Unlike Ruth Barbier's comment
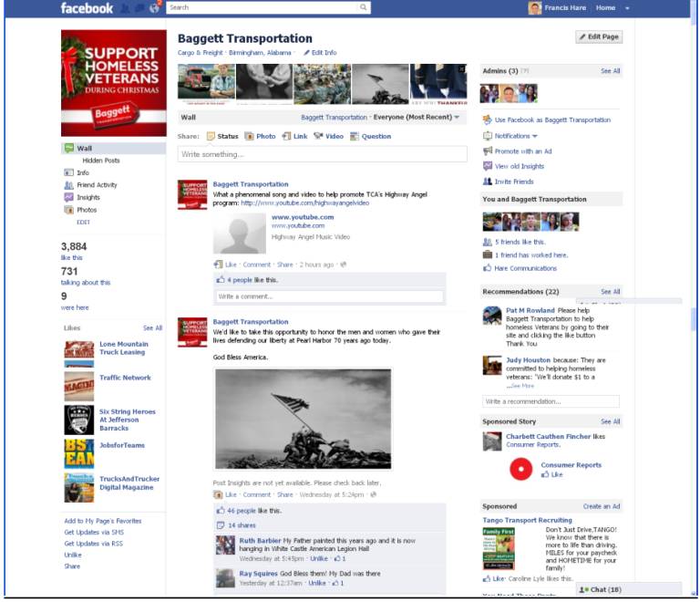The image size is (700, 602). pos(319,559)
